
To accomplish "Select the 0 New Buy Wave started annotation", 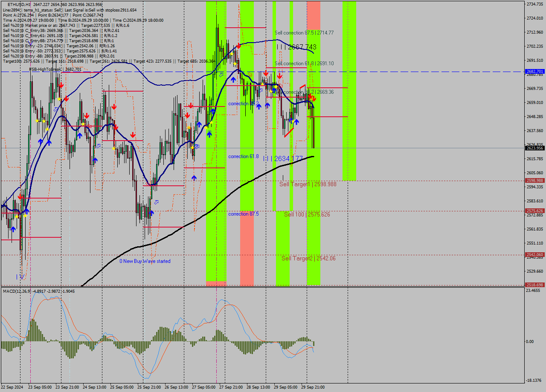I will (145, 261).
